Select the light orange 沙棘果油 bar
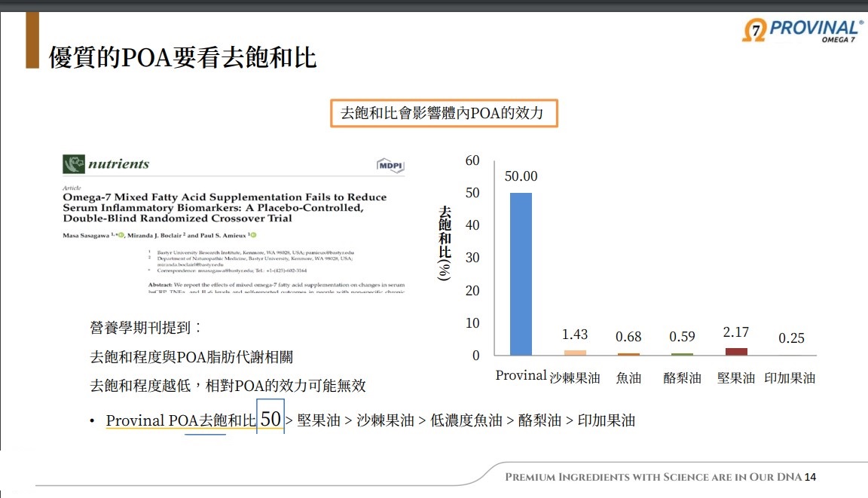This screenshot has width=868, height=498. [575, 353]
